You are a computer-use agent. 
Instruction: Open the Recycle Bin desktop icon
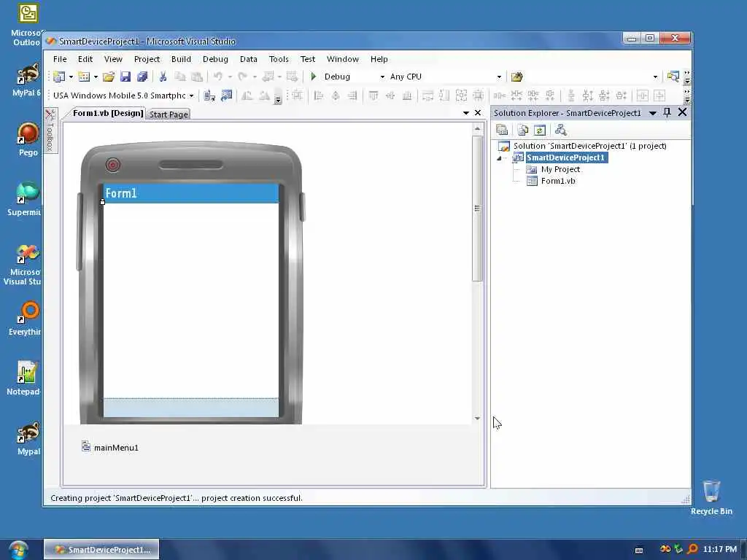[x=711, y=497]
